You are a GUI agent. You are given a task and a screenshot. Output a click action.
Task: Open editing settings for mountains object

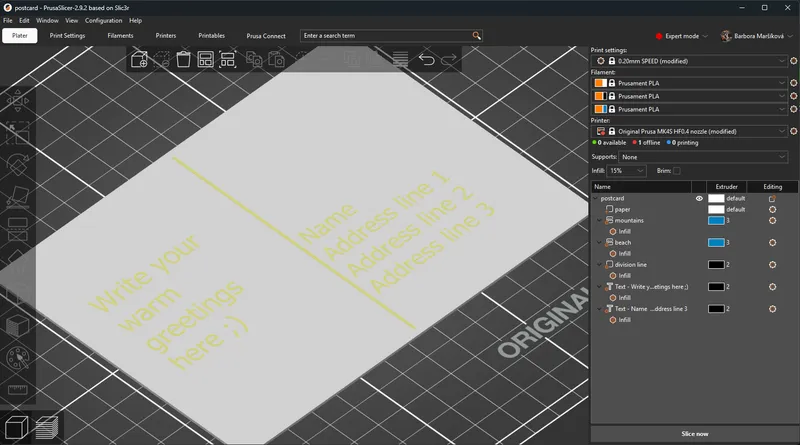tap(772, 220)
